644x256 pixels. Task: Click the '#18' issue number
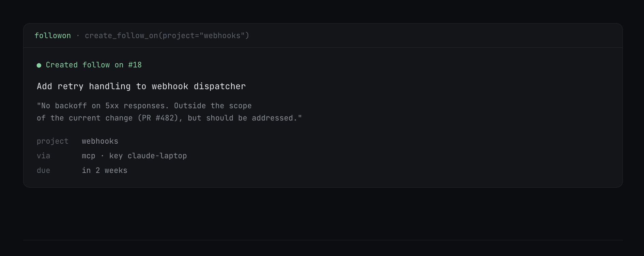pos(135,65)
